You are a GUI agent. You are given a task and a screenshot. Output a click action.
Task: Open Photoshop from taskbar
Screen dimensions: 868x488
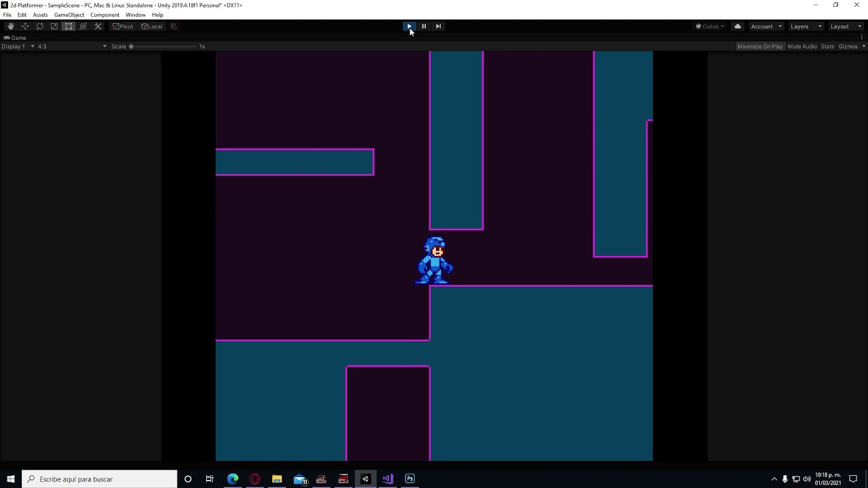click(410, 479)
